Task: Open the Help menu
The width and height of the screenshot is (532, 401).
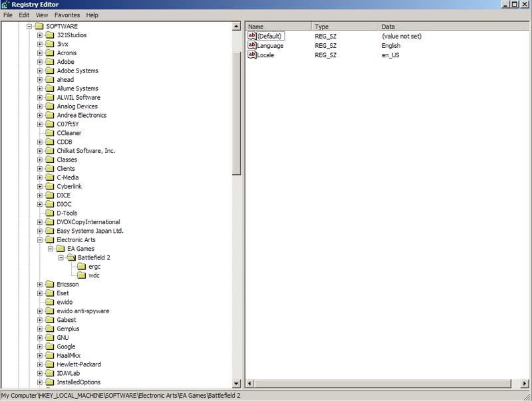Action: [92, 15]
